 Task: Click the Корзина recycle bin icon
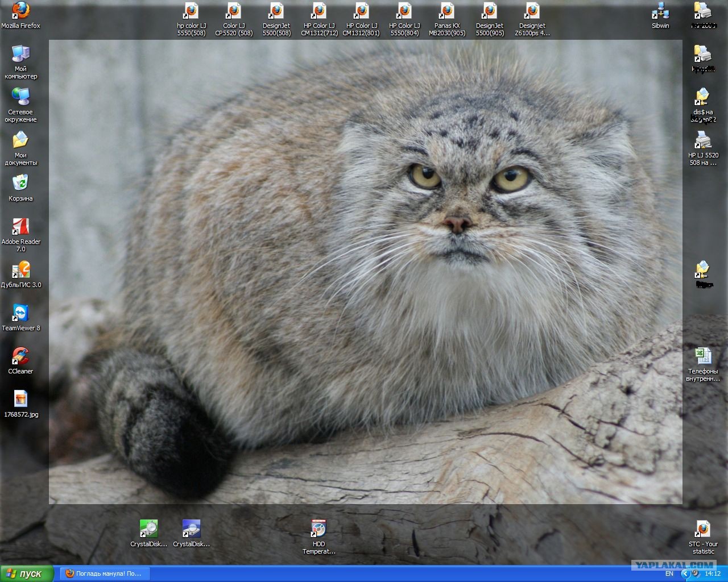(x=20, y=183)
